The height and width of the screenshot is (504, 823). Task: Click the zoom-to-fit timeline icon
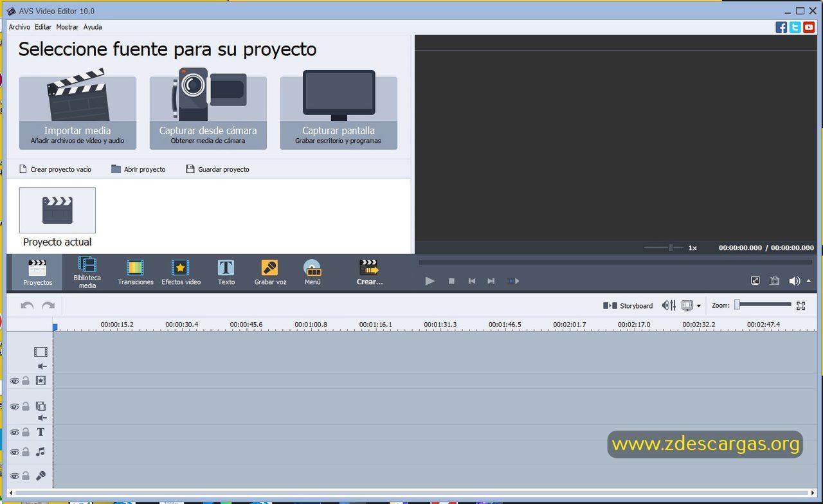pos(800,306)
